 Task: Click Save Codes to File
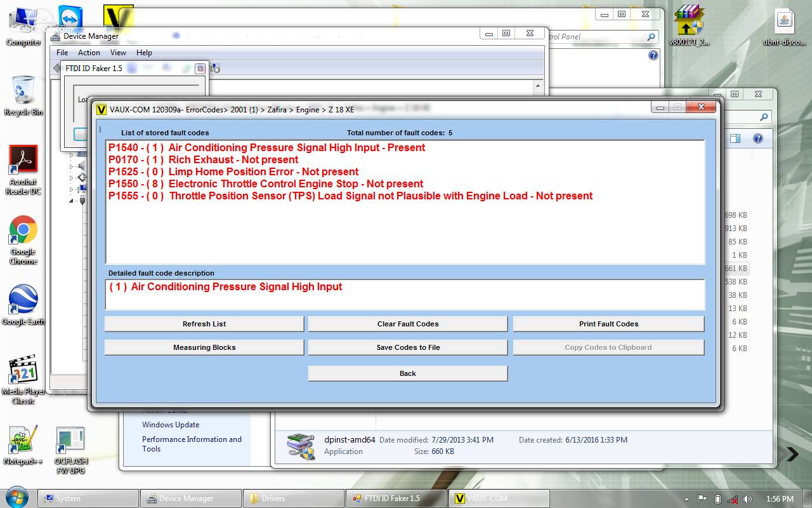click(x=408, y=347)
